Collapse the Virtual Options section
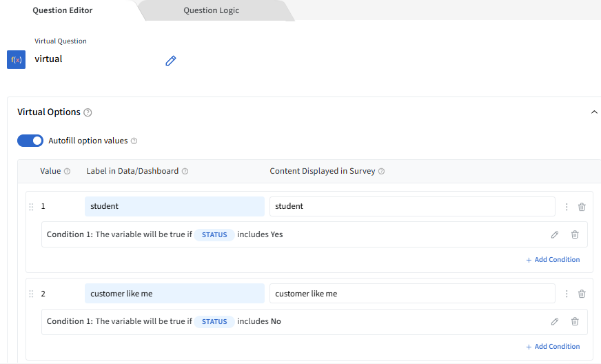 (594, 112)
